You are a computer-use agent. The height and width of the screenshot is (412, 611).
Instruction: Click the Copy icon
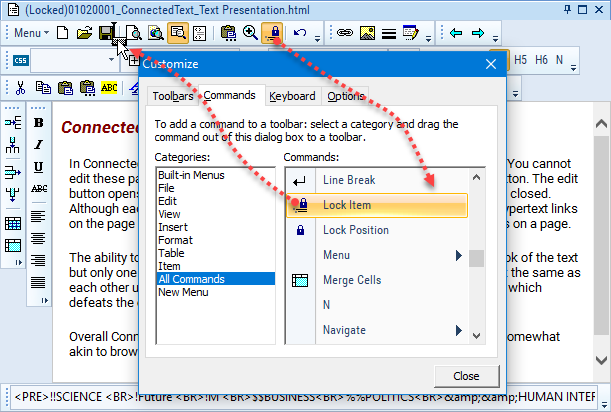point(43,88)
